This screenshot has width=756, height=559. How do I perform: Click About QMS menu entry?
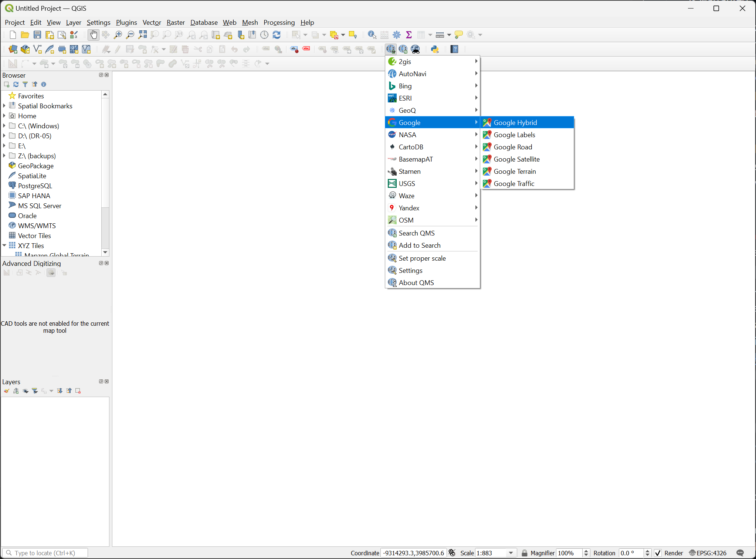(433, 282)
